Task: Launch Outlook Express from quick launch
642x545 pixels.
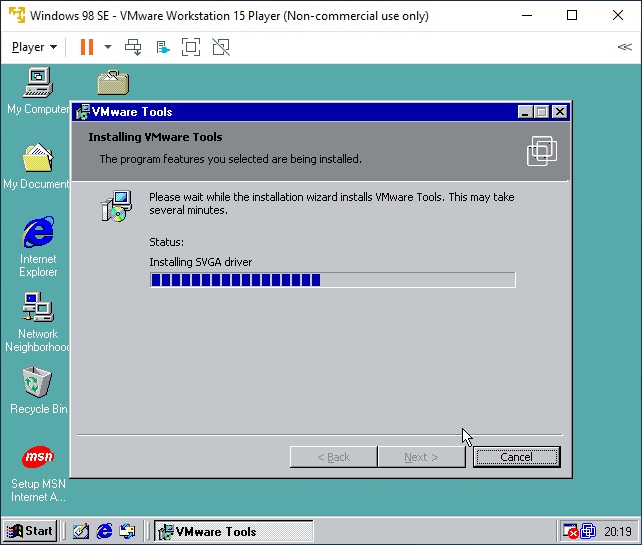Action: [x=127, y=531]
